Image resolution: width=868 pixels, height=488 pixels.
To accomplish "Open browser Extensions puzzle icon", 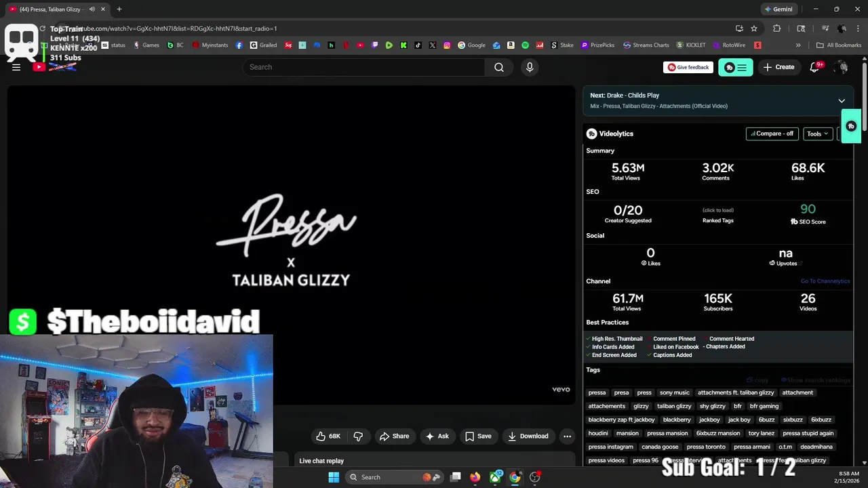I will (777, 28).
